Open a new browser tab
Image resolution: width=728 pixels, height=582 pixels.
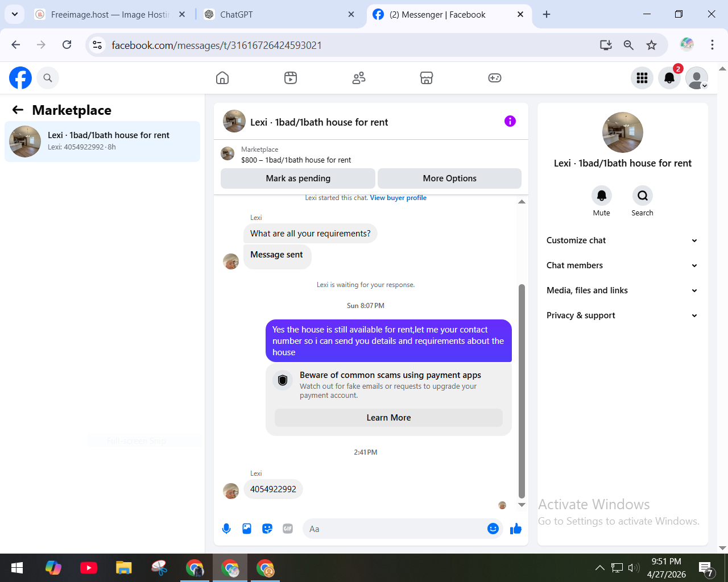point(547,14)
